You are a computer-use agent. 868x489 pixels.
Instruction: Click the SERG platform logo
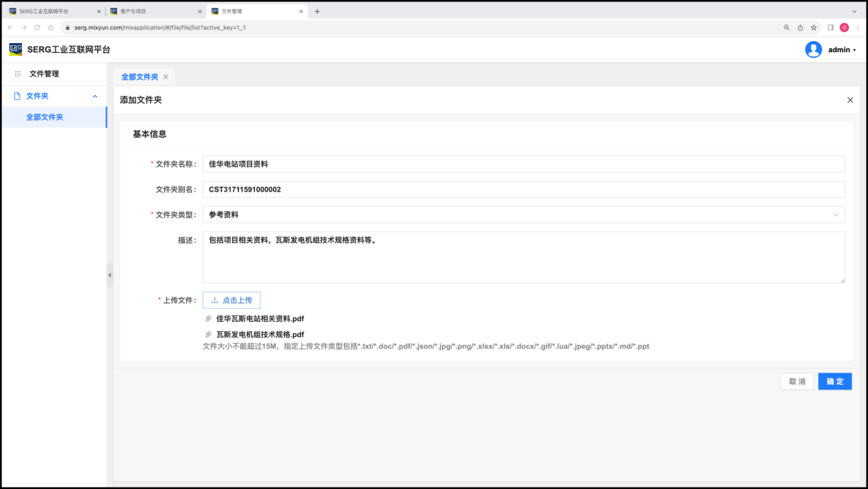15,49
